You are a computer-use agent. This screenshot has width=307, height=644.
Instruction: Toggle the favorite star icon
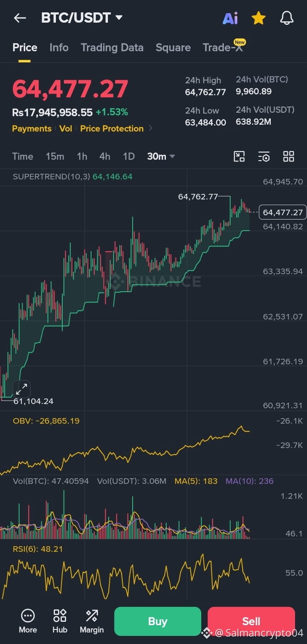258,18
